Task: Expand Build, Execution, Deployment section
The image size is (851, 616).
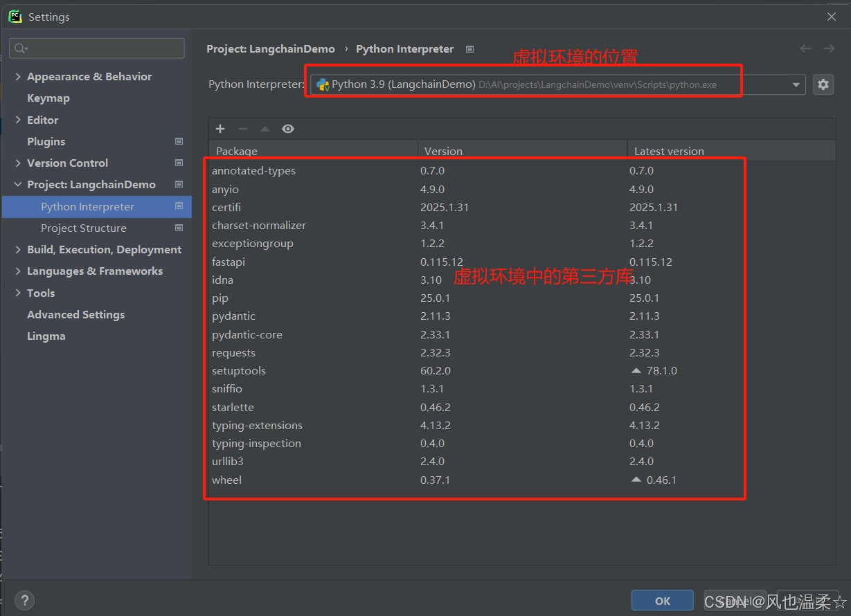Action: [18, 249]
